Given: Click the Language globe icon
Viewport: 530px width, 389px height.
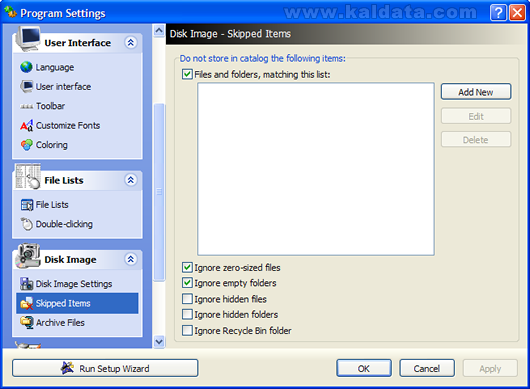Looking at the screenshot, I should [26, 67].
